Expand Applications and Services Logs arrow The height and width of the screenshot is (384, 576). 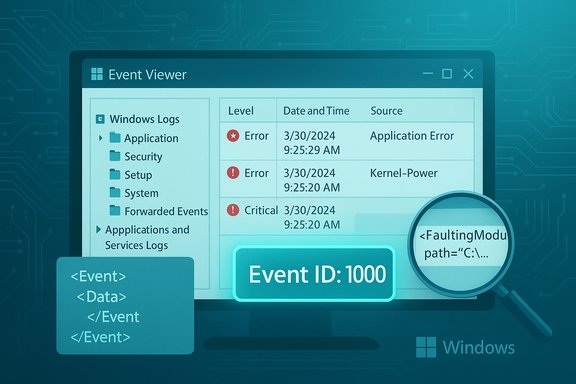tap(98, 230)
